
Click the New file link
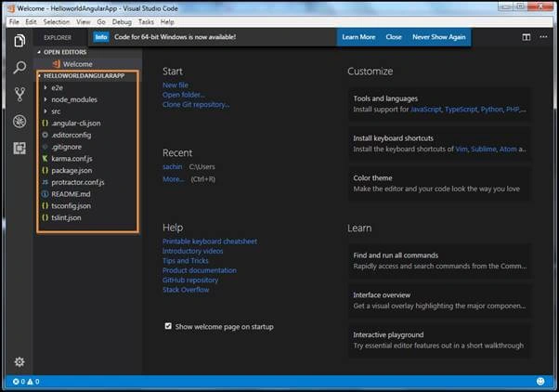click(175, 85)
